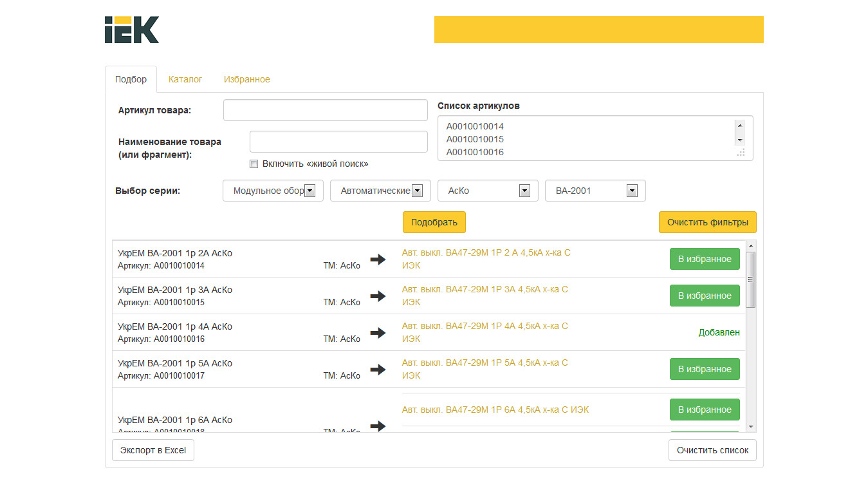Open the ВА47-29М 1P 6А product link
The image size is (868, 481).
(x=495, y=410)
